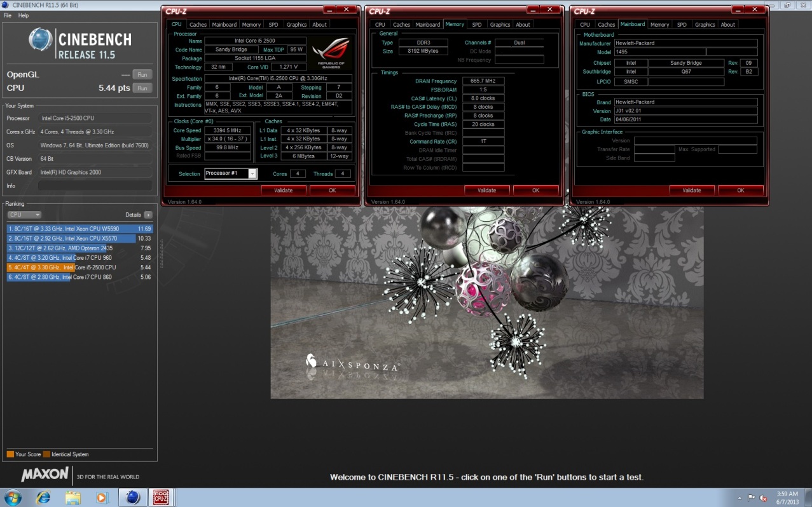The width and height of the screenshot is (812, 507).
Task: Open the Cinebench File menu
Action: click(8, 15)
